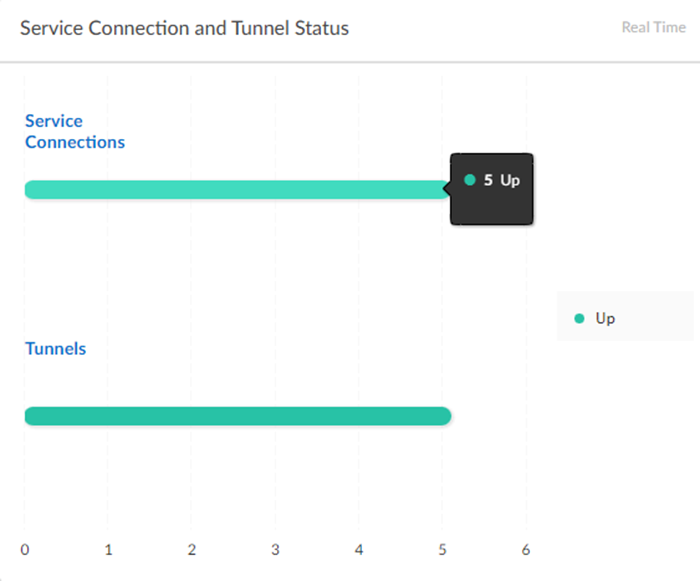Select the Tunnels status bar
The width and height of the screenshot is (700, 581).
237,416
